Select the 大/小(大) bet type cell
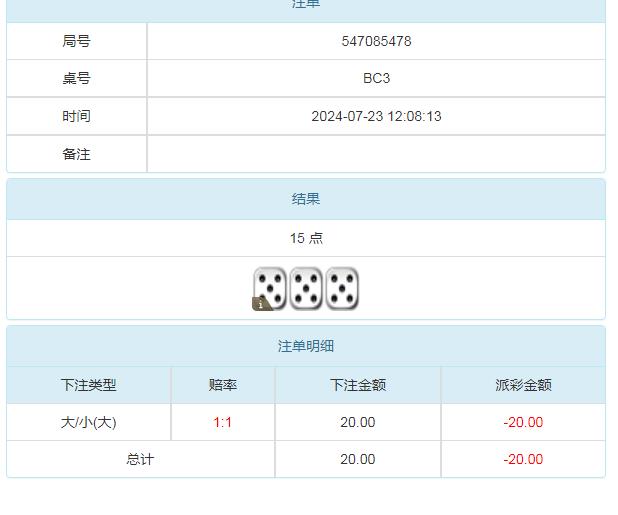618x515 pixels. 89,422
